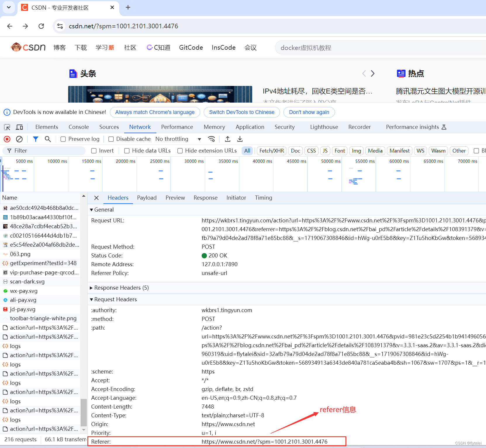
Task: Toggle Hide data URLs checkbox
Action: pos(127,151)
